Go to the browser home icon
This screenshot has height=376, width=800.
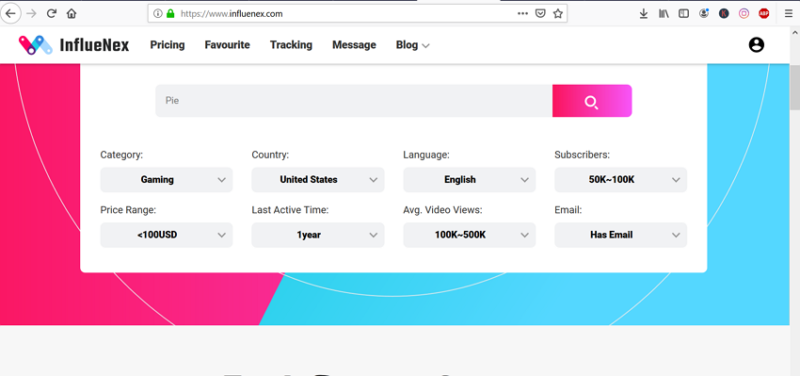(71, 14)
